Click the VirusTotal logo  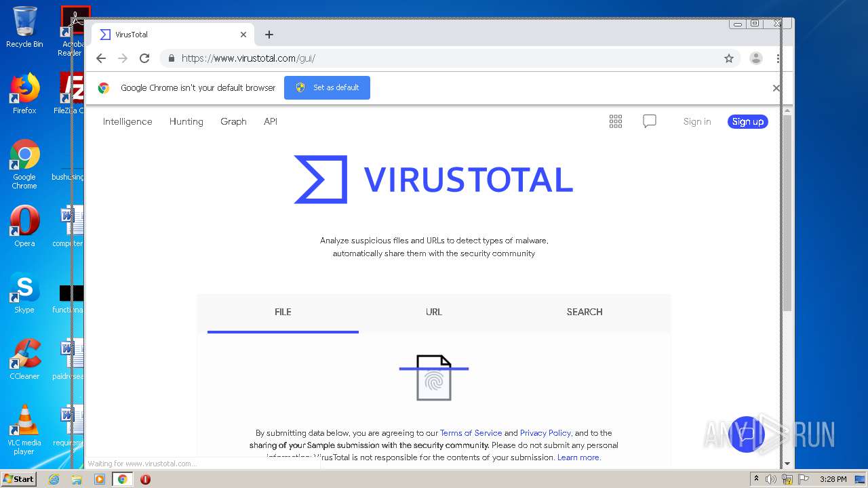433,180
